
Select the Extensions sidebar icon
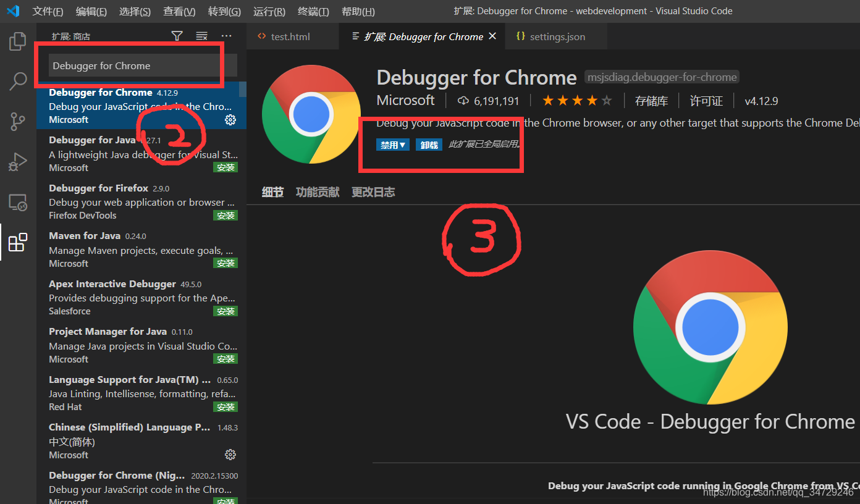[x=17, y=241]
